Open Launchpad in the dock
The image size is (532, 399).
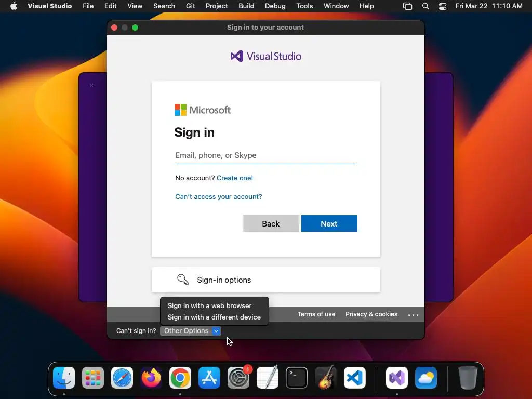point(93,378)
